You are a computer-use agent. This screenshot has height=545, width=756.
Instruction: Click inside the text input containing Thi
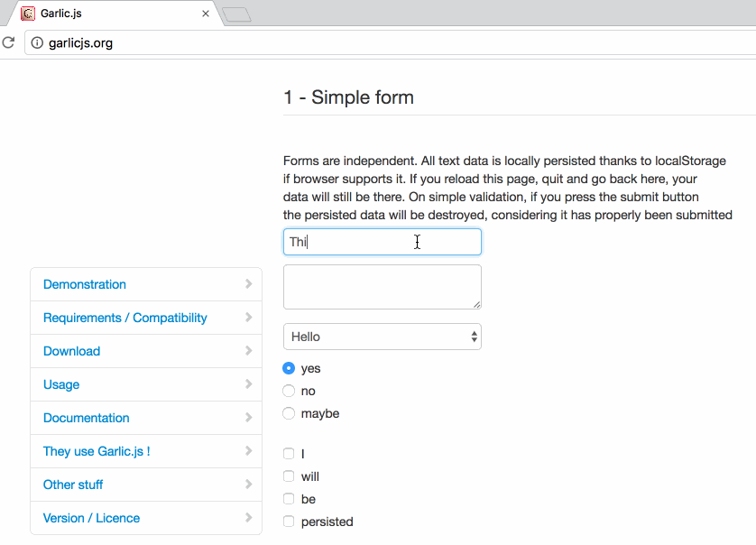(382, 241)
